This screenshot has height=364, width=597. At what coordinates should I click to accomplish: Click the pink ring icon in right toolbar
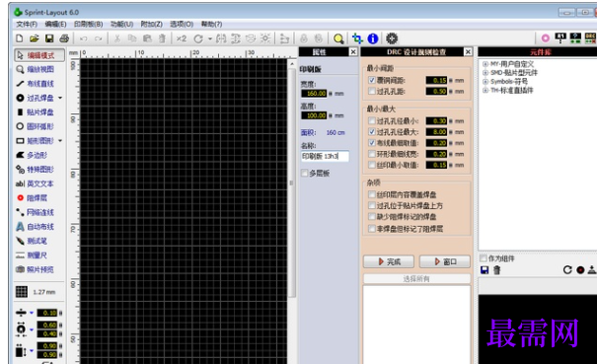[x=546, y=38]
